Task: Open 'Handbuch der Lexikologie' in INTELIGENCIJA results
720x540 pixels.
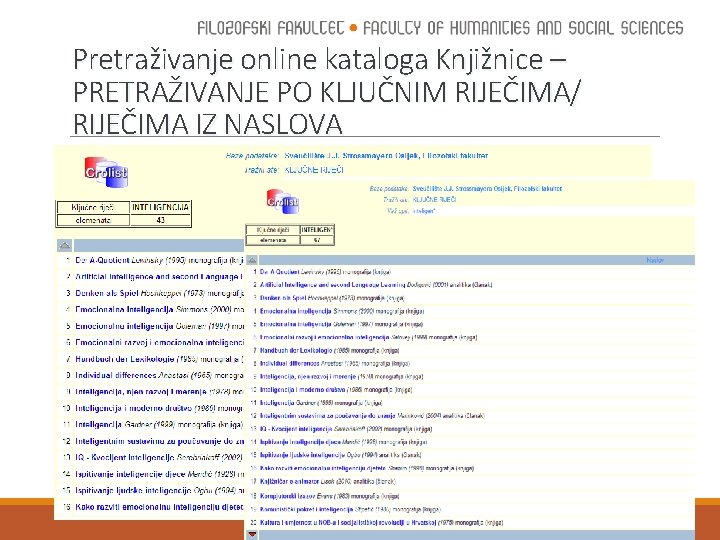Action: point(124,359)
